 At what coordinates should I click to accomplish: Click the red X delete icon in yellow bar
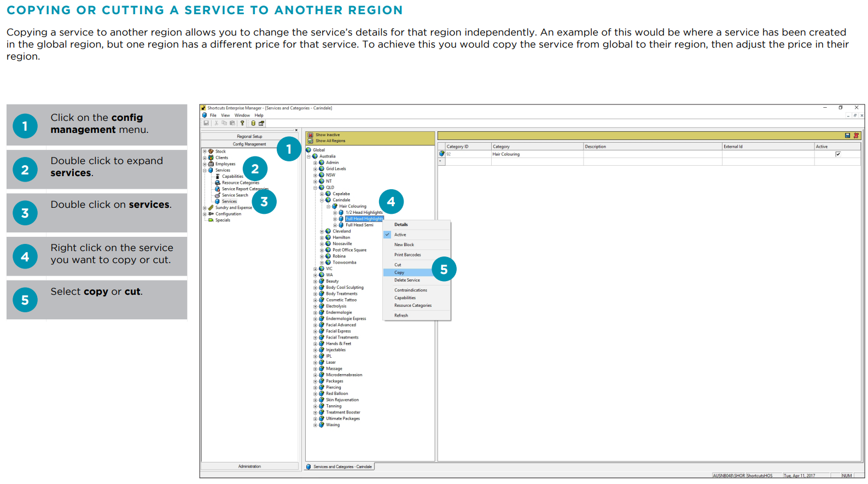pyautogui.click(x=856, y=136)
